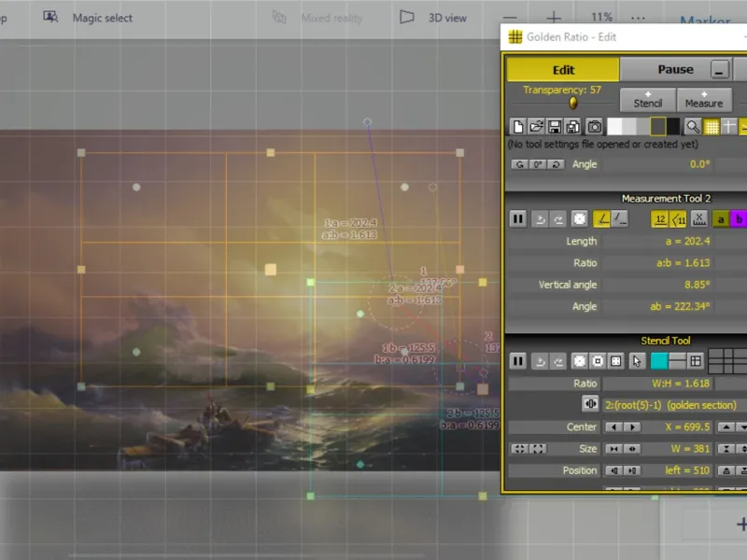Click undo icon in Measurement Tool 2
This screenshot has width=747, height=560.
click(540, 219)
